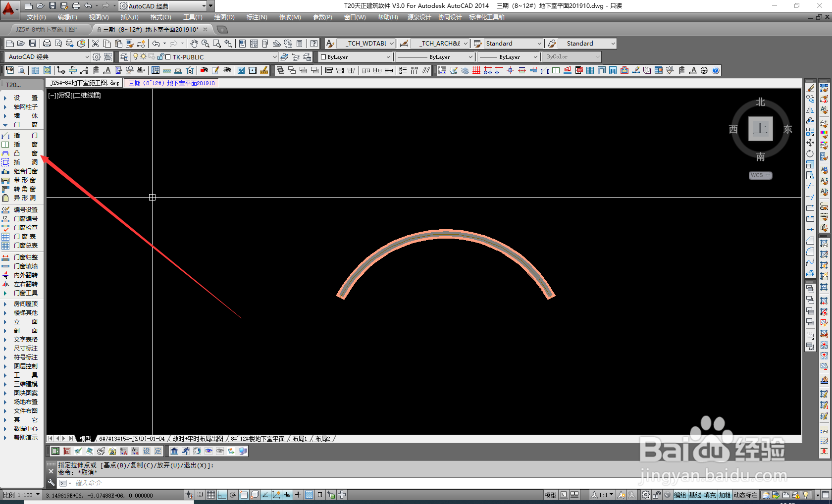Open 绘图(D) menu
The image size is (832, 504).
pyautogui.click(x=224, y=17)
